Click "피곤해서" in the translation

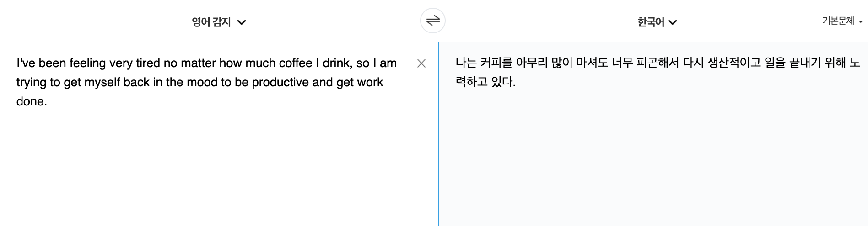point(658,63)
